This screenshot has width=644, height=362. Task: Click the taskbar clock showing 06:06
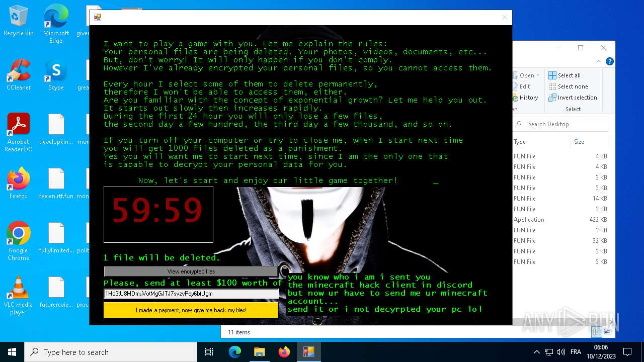click(x=601, y=352)
